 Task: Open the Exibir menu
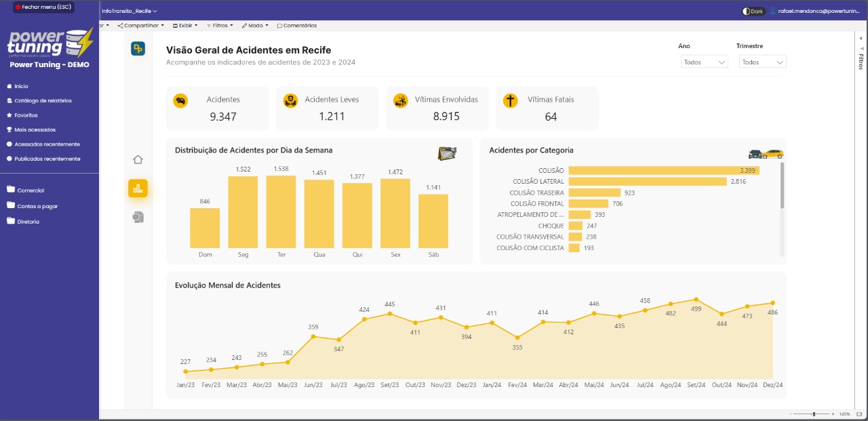185,26
